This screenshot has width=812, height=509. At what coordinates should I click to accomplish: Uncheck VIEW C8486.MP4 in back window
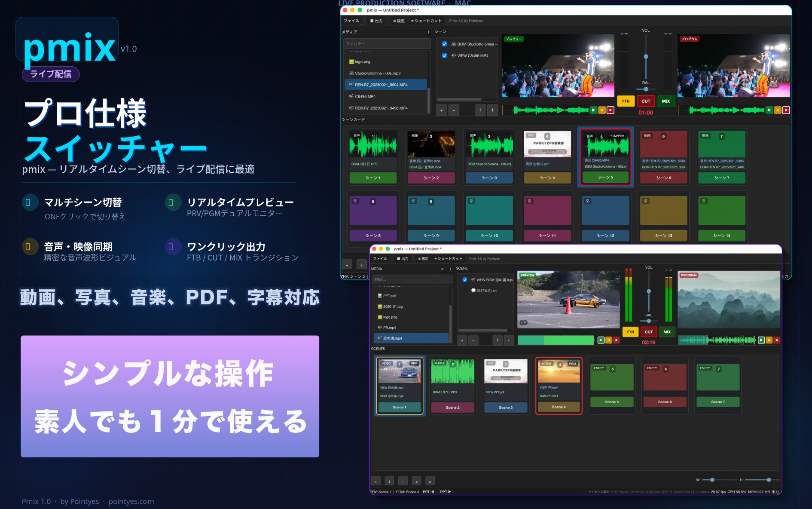pos(444,55)
